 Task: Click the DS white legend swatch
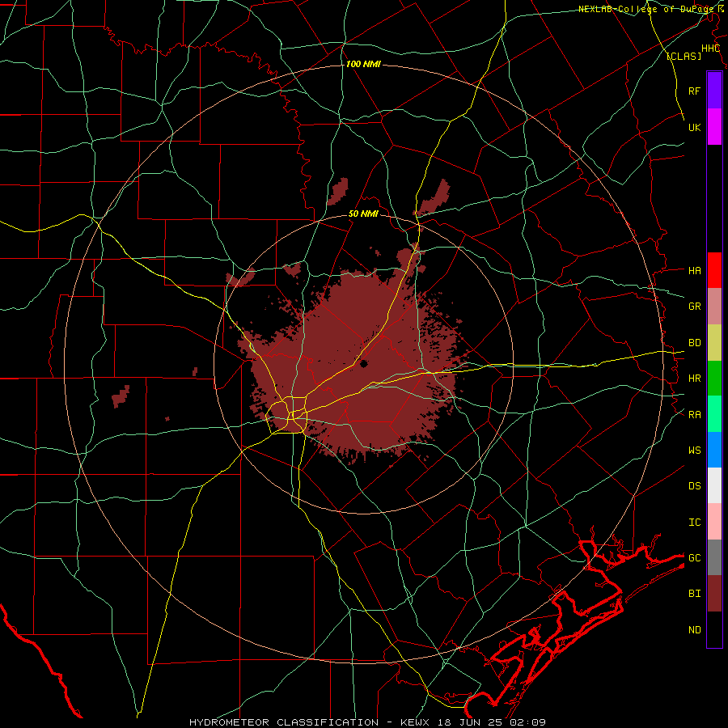pyautogui.click(x=714, y=485)
